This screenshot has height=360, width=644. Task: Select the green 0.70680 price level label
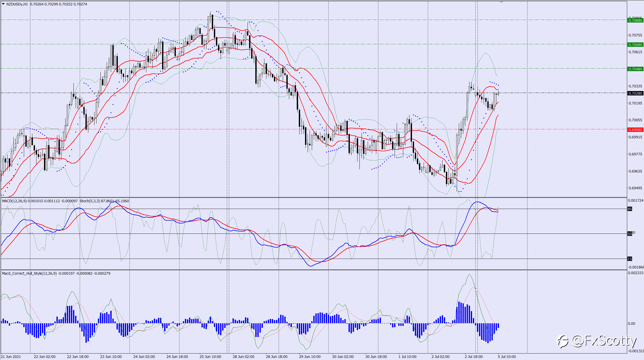point(635,45)
